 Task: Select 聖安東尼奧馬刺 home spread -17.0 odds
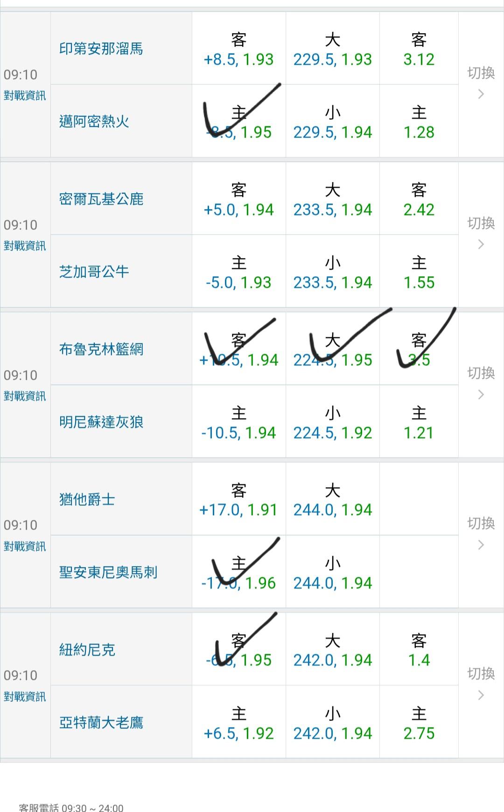[x=238, y=573]
